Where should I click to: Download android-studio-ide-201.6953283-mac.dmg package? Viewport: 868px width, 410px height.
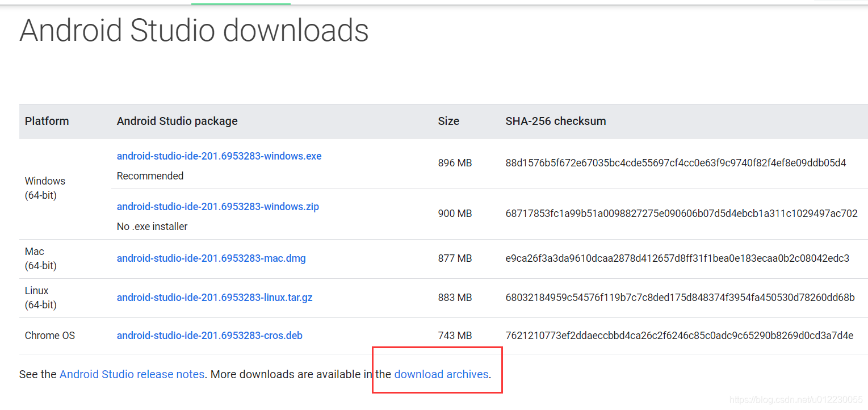211,258
